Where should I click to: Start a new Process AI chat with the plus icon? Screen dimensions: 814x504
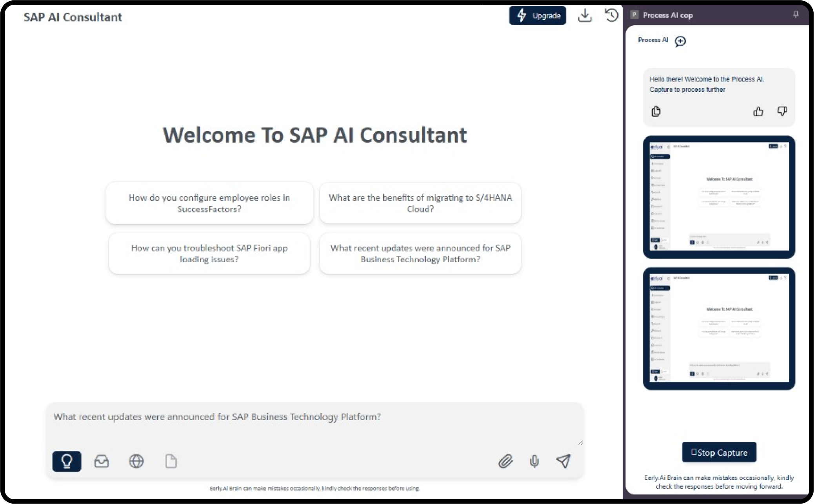[x=680, y=41]
